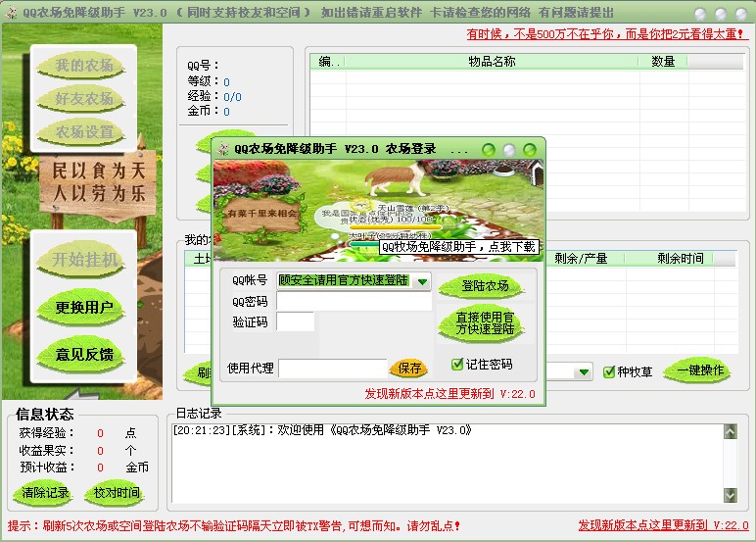Click the 更换用户 button
756x542 pixels.
[x=83, y=307]
